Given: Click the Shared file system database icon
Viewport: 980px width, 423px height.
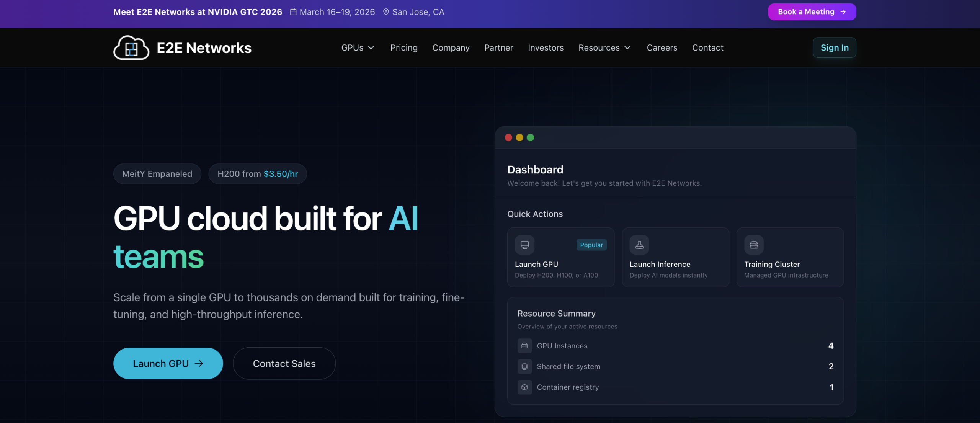Looking at the screenshot, I should (524, 366).
